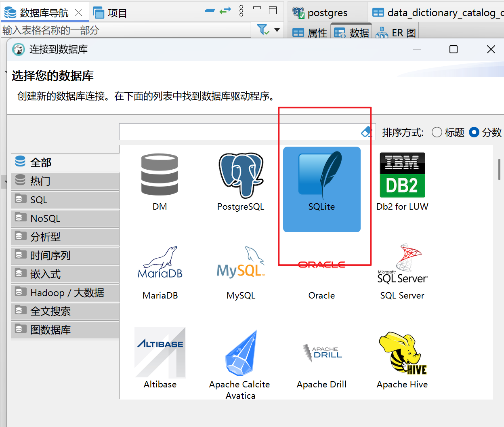The height and width of the screenshot is (427, 504).
Task: Pick the Oracle driver
Action: pyautogui.click(x=321, y=265)
